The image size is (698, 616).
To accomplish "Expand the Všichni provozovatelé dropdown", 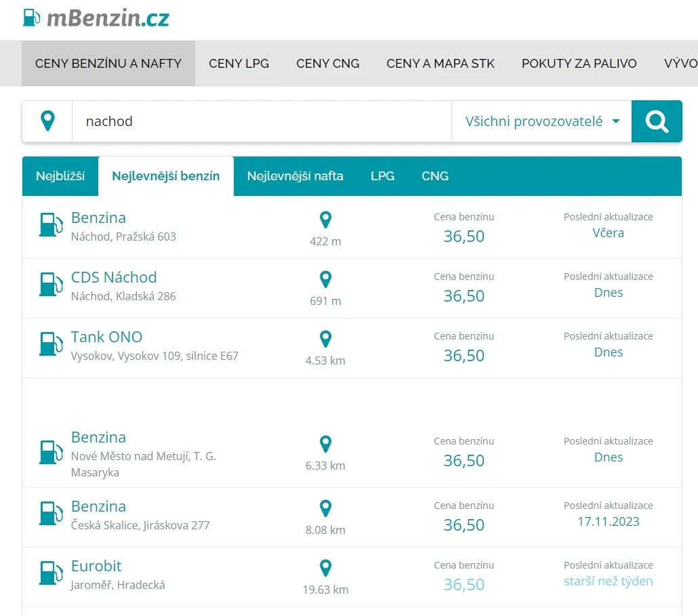I will tap(541, 121).
